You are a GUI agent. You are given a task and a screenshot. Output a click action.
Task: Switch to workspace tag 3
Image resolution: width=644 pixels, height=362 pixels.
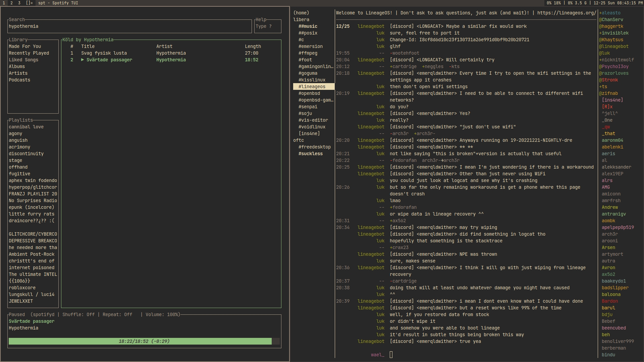pos(19,3)
